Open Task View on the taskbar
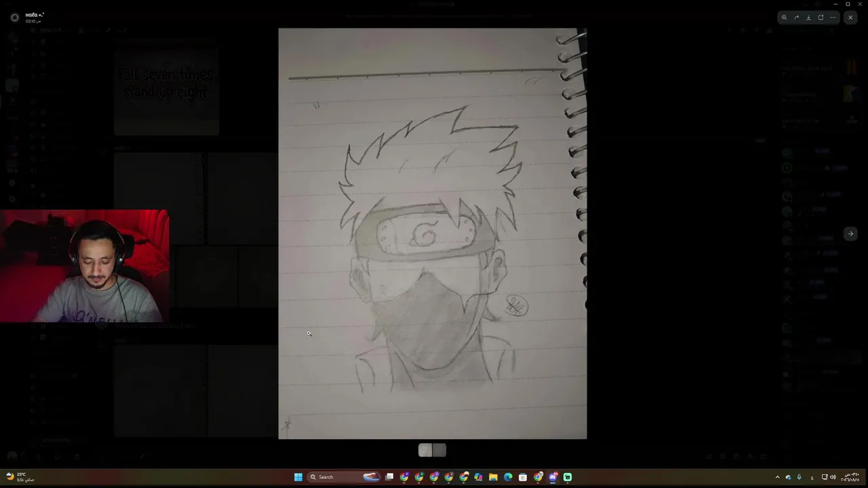This screenshot has height=488, width=868. point(389,477)
